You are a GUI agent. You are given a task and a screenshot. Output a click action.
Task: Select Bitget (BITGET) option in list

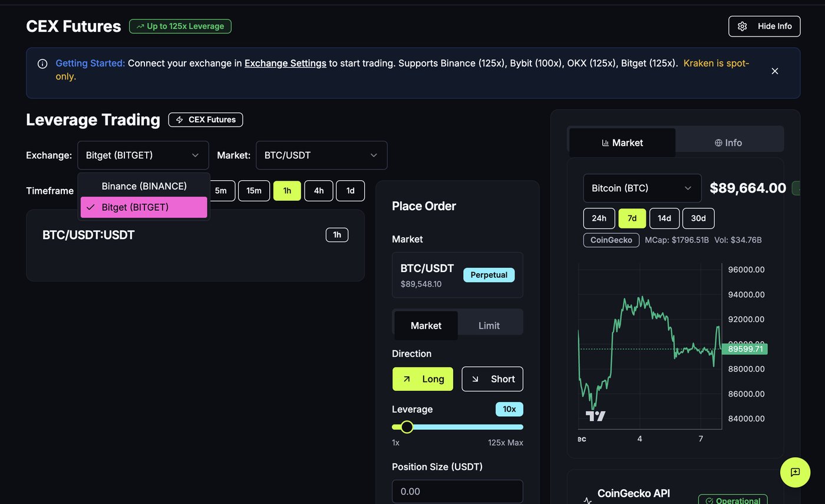[x=144, y=207]
